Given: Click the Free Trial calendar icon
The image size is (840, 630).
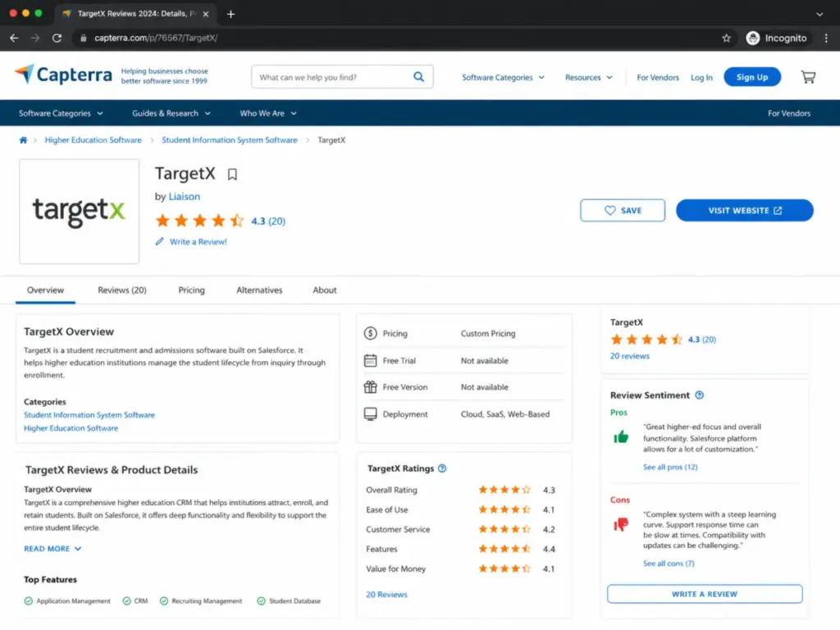Looking at the screenshot, I should pos(370,361).
